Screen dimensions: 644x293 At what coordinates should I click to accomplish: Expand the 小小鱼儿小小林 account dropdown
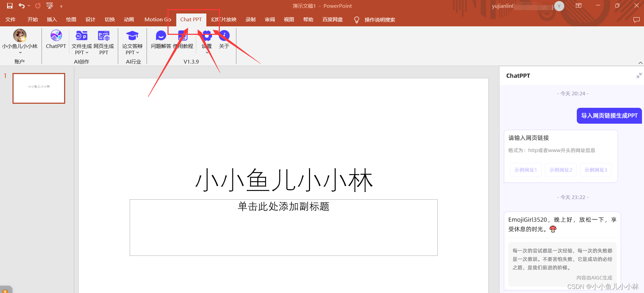point(20,52)
